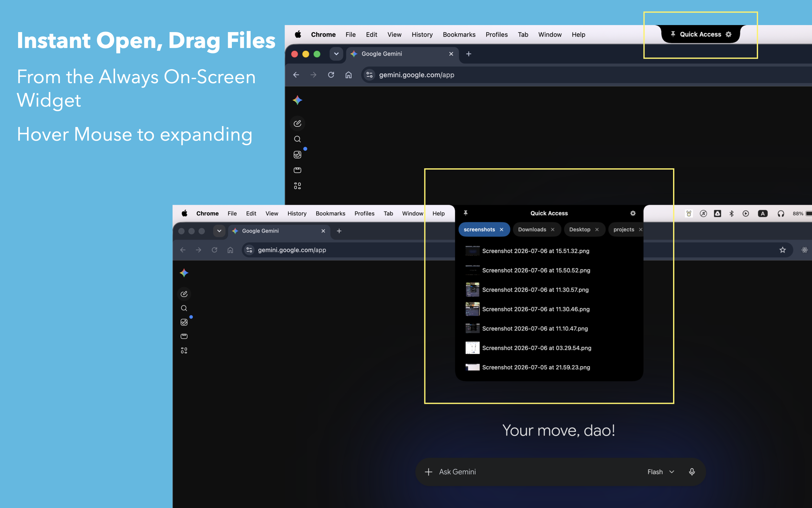Click headphones icon in menu bar
Screen dimensions: 812x508
781,213
